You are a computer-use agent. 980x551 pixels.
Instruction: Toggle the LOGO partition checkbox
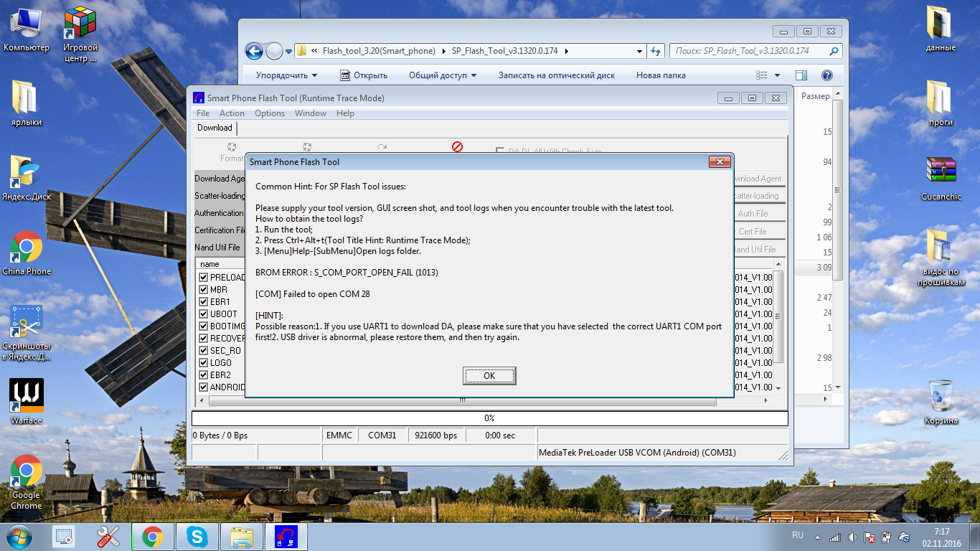(204, 363)
